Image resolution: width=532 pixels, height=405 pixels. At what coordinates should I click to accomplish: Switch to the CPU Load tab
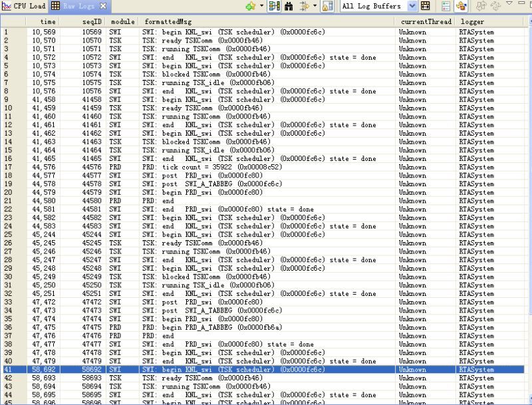coord(24,6)
